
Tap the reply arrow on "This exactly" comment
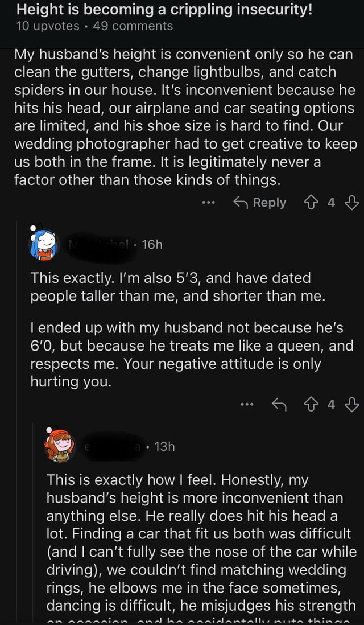point(280,405)
